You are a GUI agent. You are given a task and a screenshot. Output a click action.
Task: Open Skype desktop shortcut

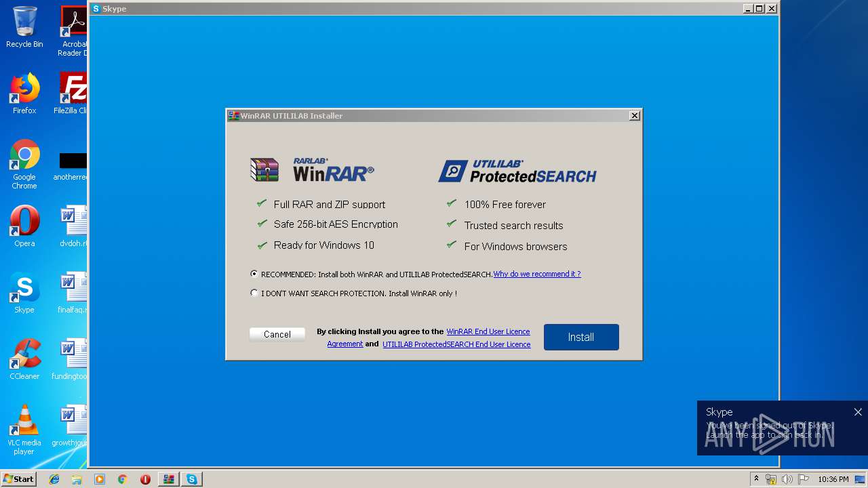click(x=24, y=293)
